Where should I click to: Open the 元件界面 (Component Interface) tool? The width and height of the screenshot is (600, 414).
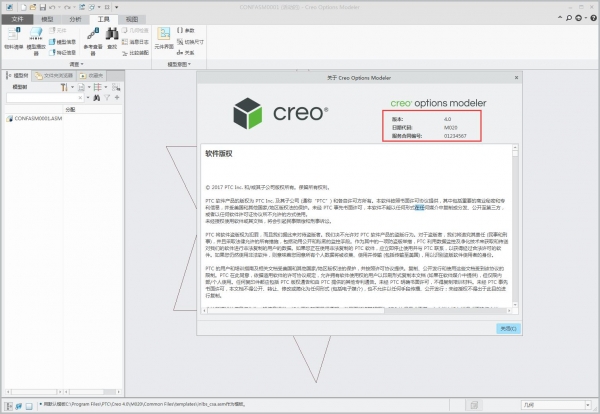164,38
